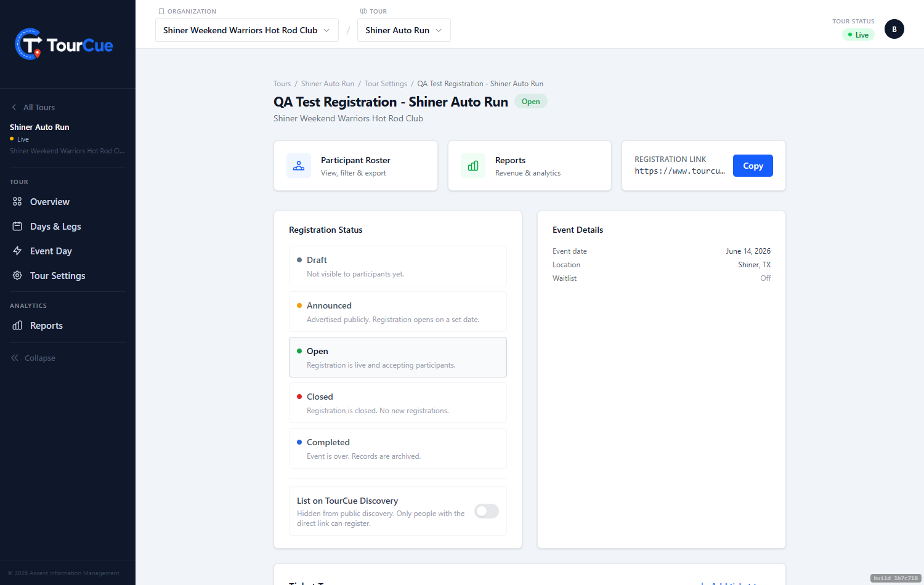Click the Registration Status heading
The image size is (924, 585).
[x=326, y=230]
